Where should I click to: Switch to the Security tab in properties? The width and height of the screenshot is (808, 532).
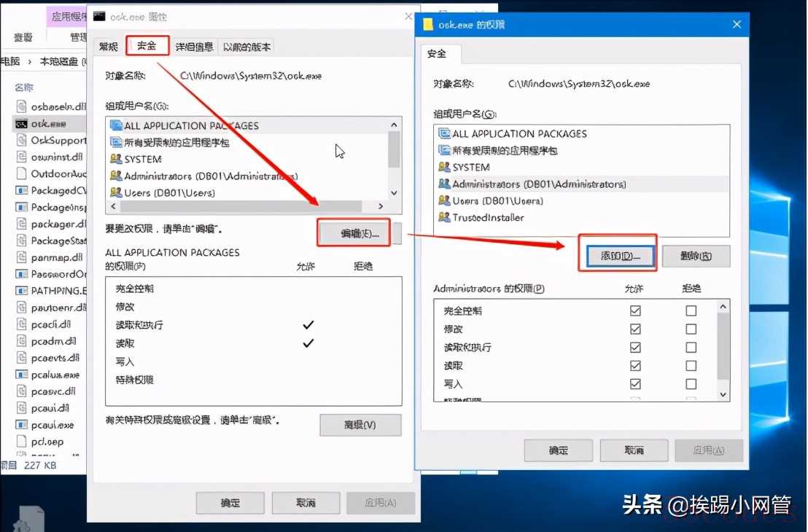(147, 46)
